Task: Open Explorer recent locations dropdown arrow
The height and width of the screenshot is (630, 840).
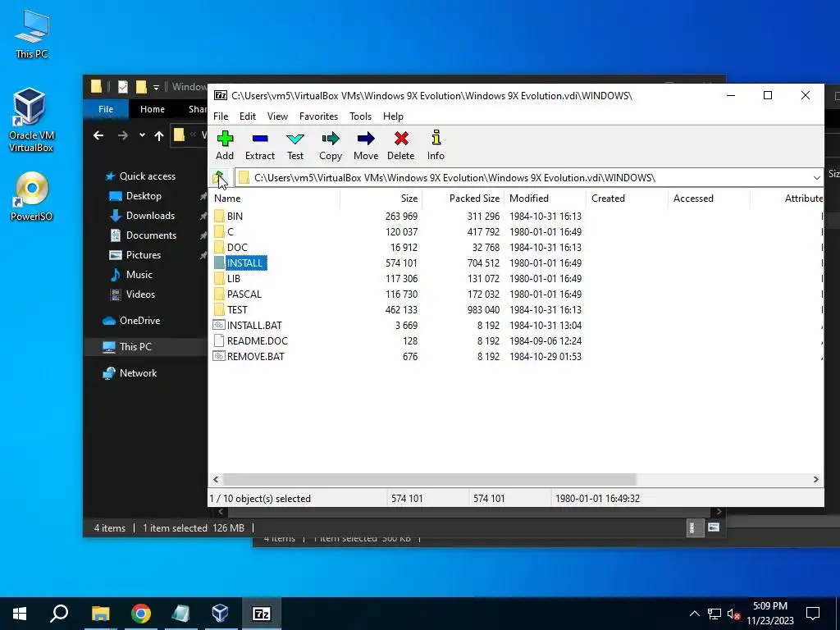Action: 142,135
